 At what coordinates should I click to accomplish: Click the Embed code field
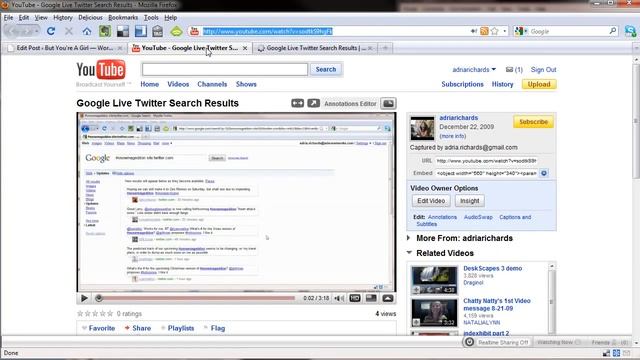486,173
